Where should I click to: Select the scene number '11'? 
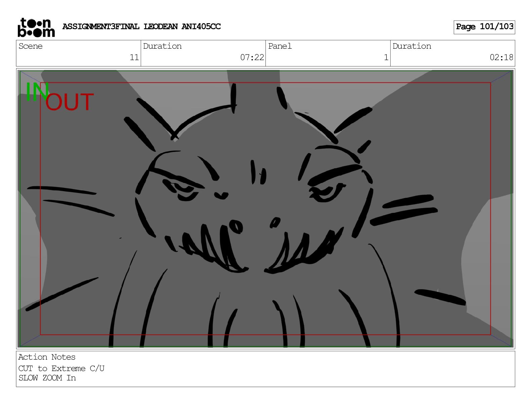pos(134,57)
